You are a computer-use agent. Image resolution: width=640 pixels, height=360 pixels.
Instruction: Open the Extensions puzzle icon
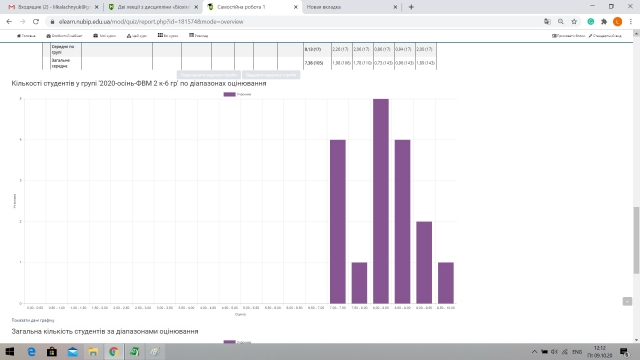tap(604, 22)
